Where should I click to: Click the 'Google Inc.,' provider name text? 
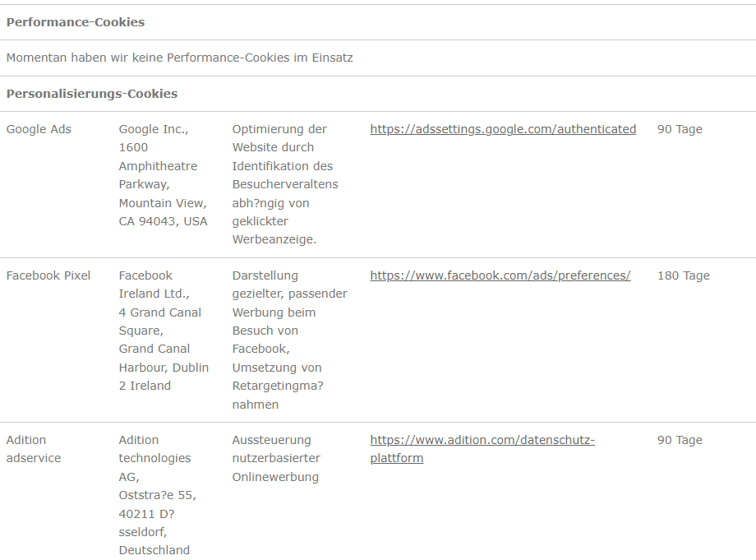pyautogui.click(x=154, y=129)
